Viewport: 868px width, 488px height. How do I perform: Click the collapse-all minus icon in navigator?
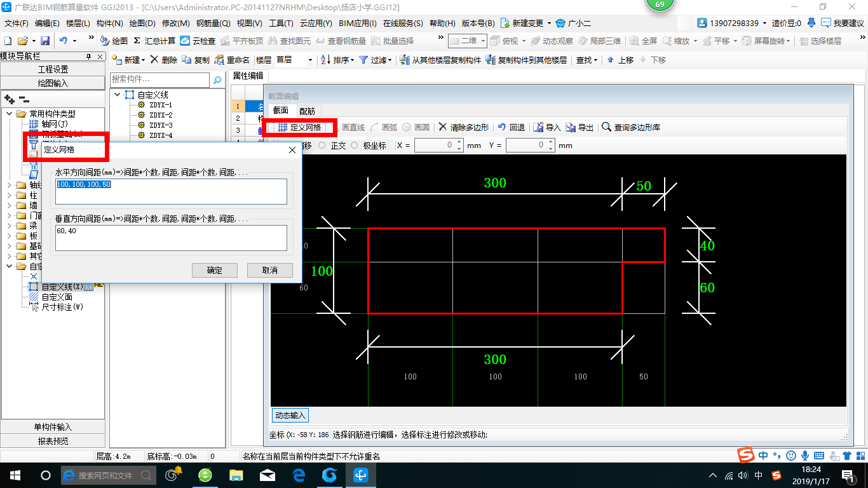24,99
